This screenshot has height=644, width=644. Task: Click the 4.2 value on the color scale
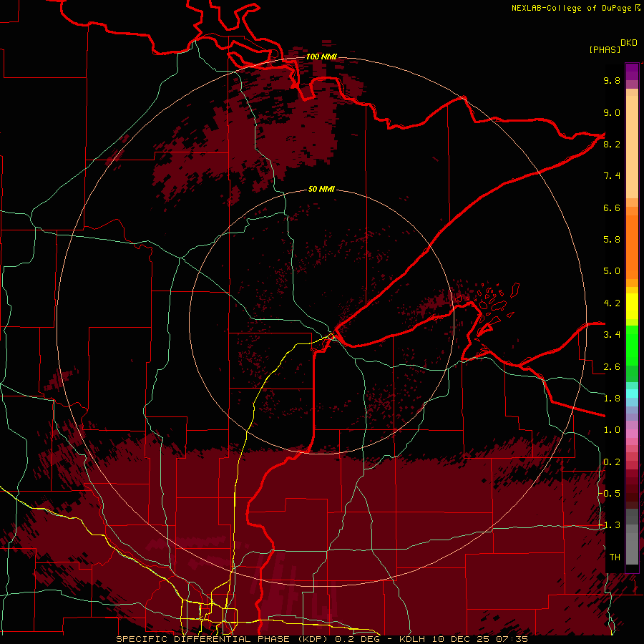[612, 303]
